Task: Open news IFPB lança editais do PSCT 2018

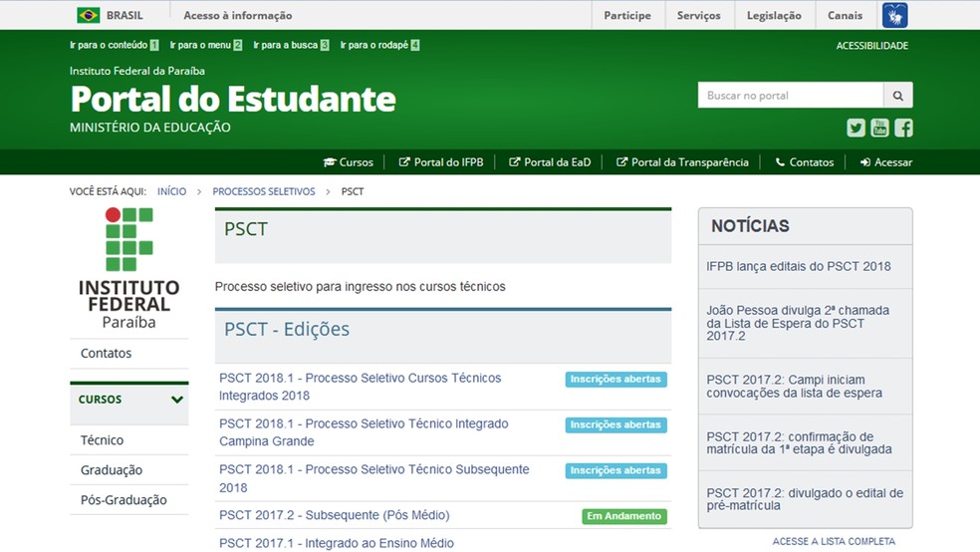Action: tap(798, 266)
